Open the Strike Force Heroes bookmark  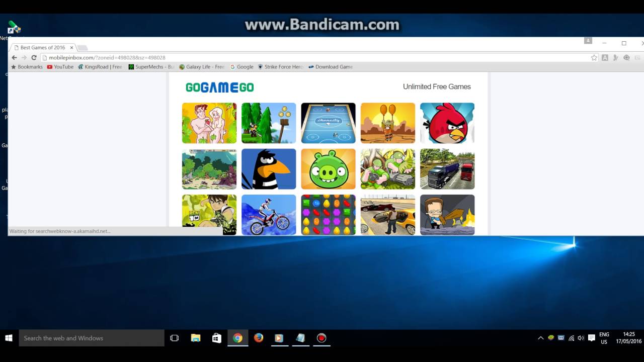tap(280, 67)
